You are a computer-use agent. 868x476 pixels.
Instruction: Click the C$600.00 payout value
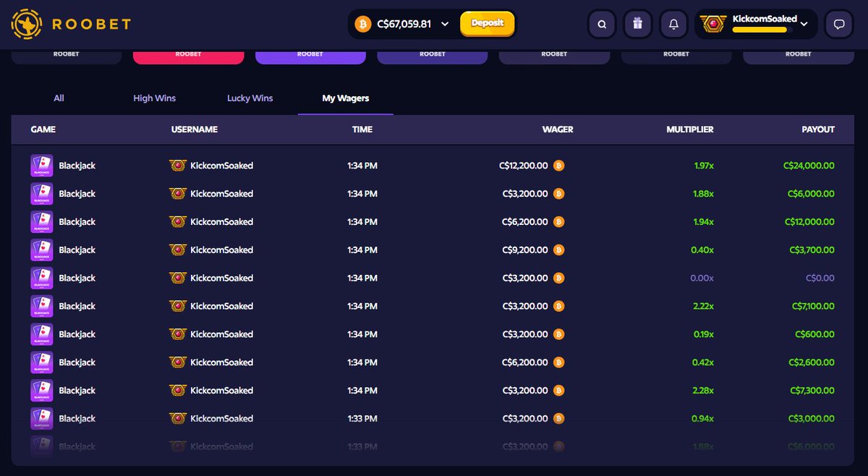[x=815, y=334]
